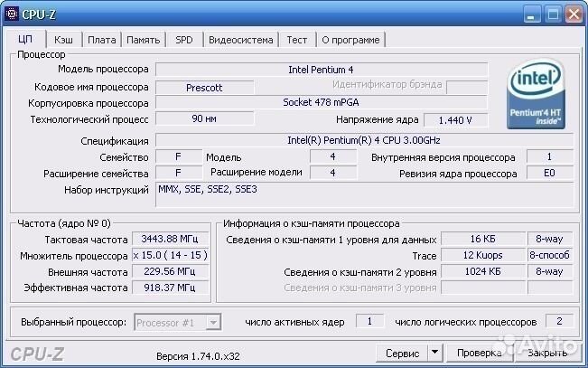This screenshot has height=368, width=588.
Task: Click the Семейство value F
Action: [x=179, y=156]
